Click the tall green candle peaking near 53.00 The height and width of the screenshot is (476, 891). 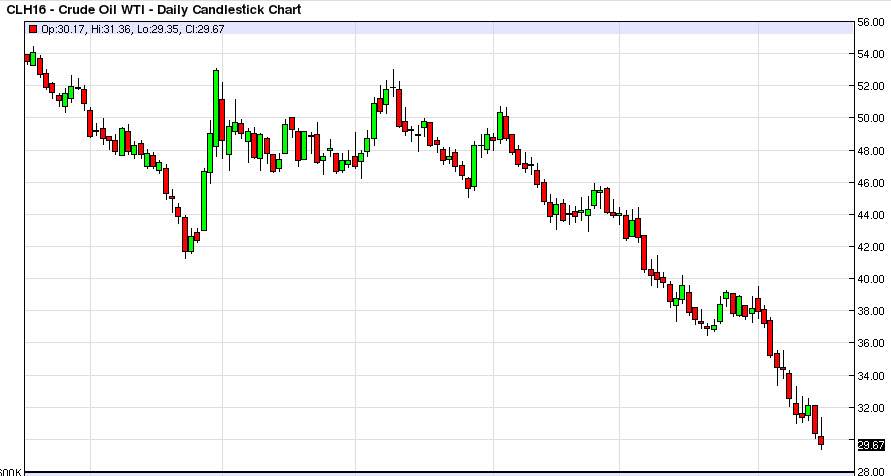point(216,108)
